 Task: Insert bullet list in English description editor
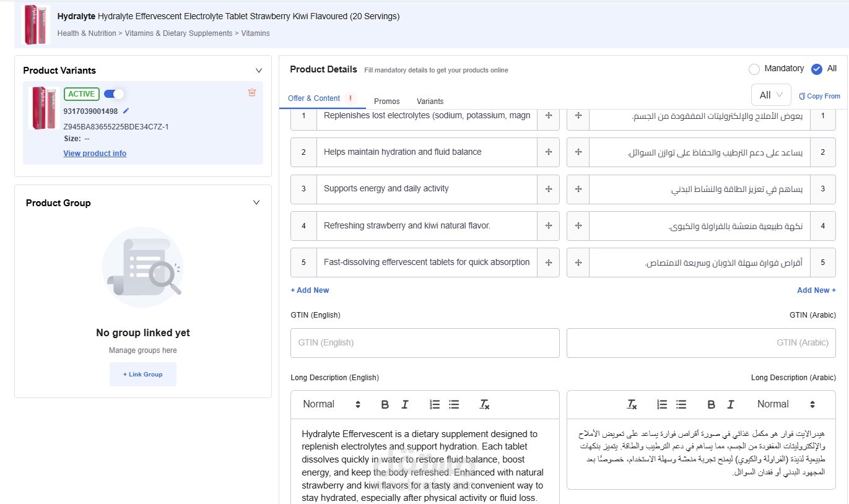(x=454, y=404)
